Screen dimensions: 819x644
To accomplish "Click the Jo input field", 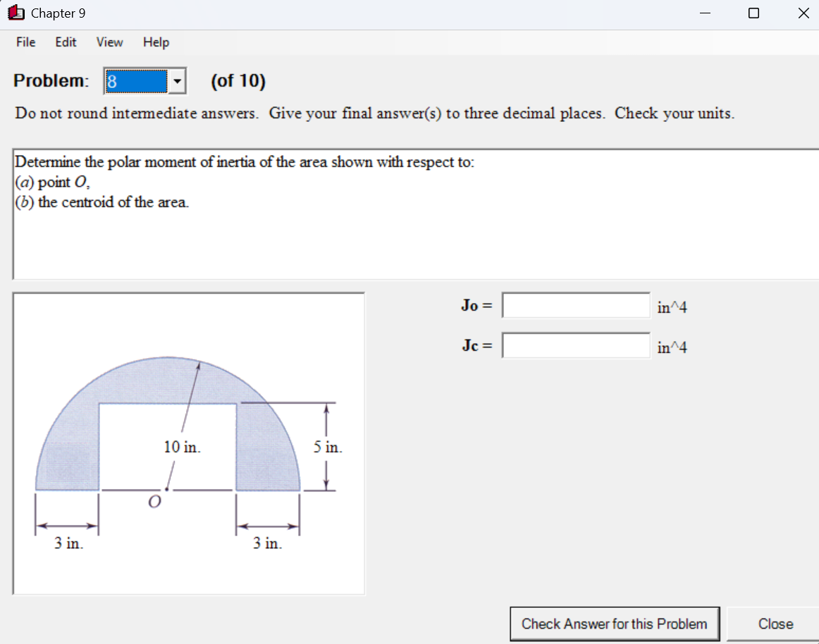I will pos(575,305).
